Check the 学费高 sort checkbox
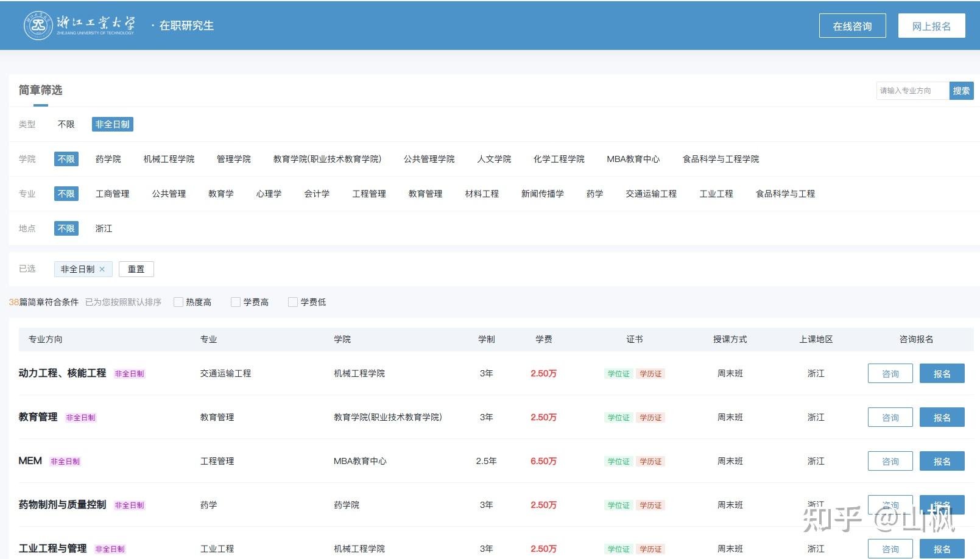Viewport: 980px width, 559px height. click(236, 302)
